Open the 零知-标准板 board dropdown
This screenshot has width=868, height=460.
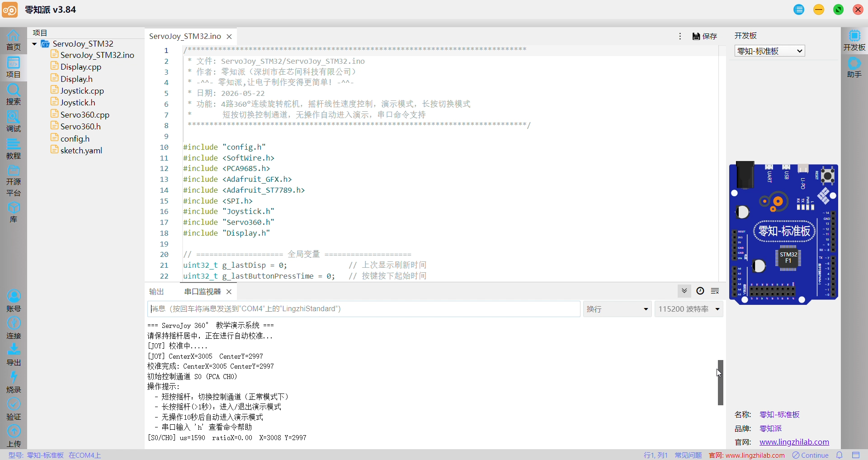coord(769,51)
